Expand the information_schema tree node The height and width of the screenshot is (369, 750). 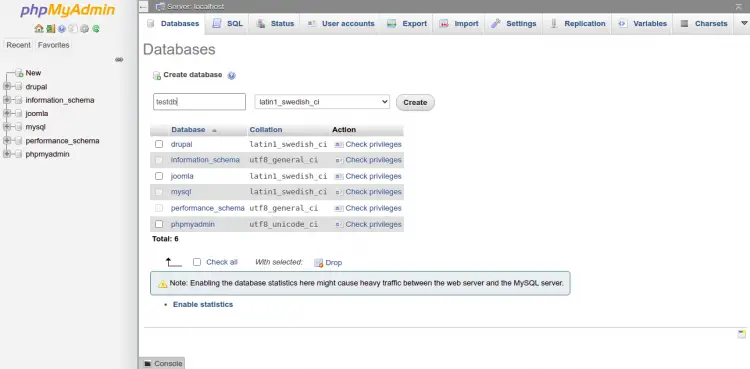coord(7,100)
